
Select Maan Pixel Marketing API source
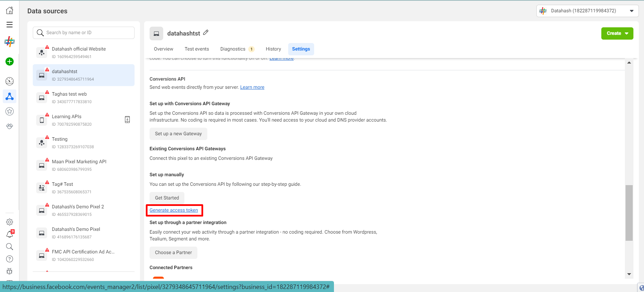click(84, 165)
